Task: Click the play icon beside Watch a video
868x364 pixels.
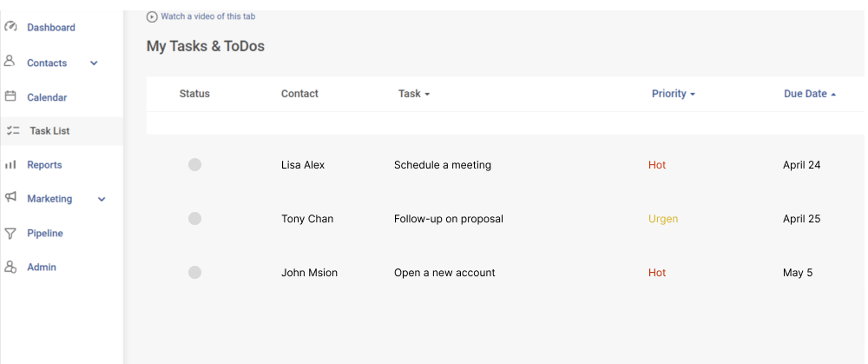Action: coord(152,17)
